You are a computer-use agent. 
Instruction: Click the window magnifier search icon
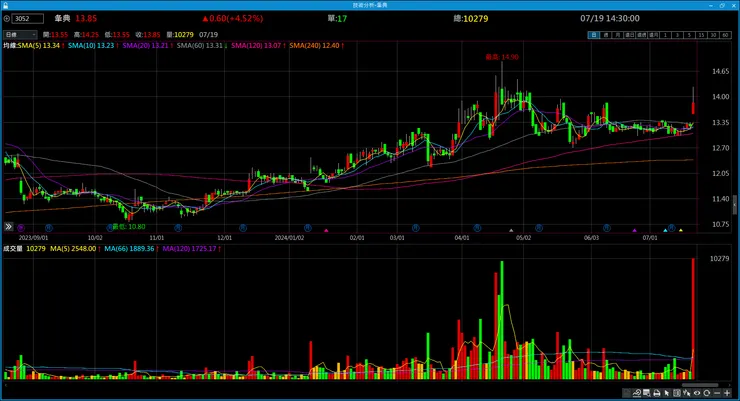tap(647, 393)
